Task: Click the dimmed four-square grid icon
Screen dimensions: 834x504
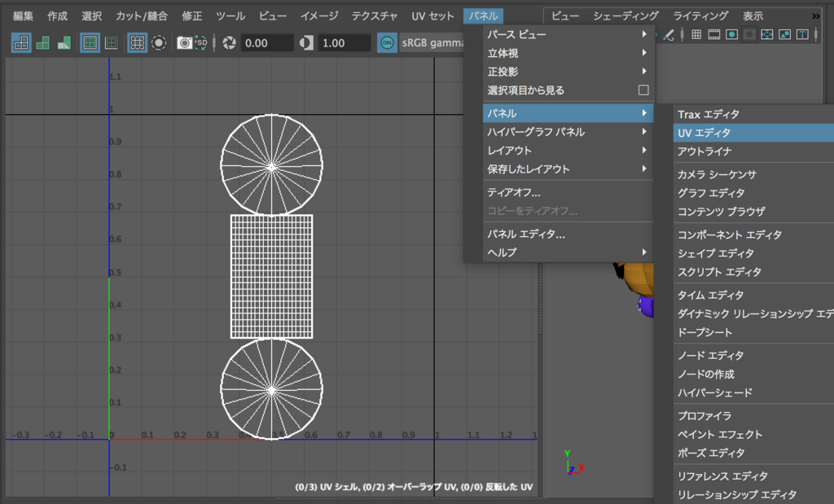Action: pyautogui.click(x=111, y=42)
